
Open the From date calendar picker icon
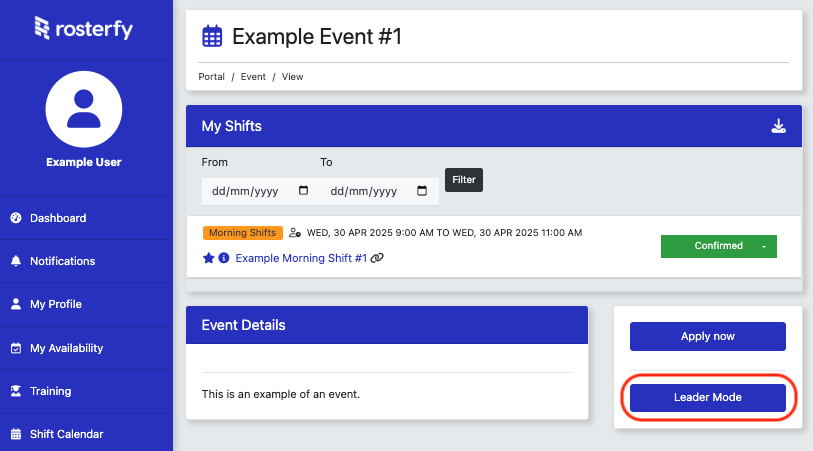(303, 191)
